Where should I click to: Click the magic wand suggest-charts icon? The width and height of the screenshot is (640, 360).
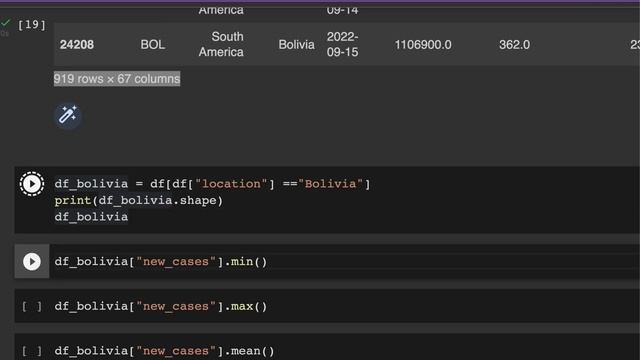pos(68,116)
